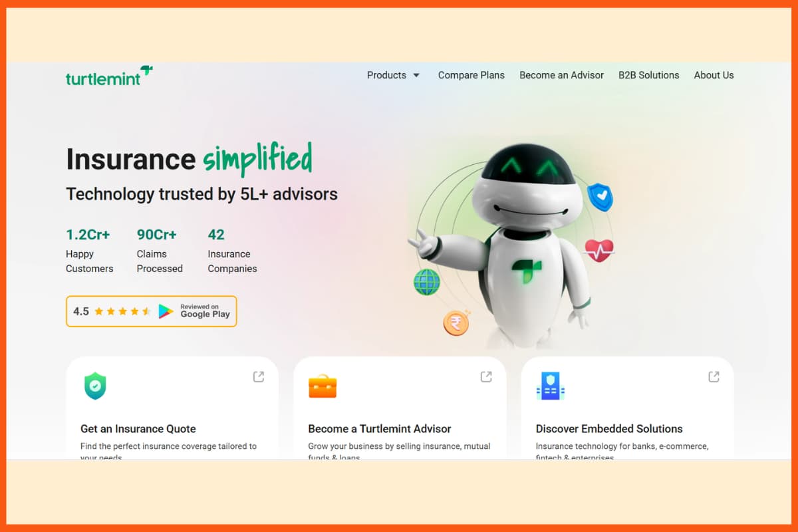Open external link icon on Insurance Quote card

click(x=258, y=377)
